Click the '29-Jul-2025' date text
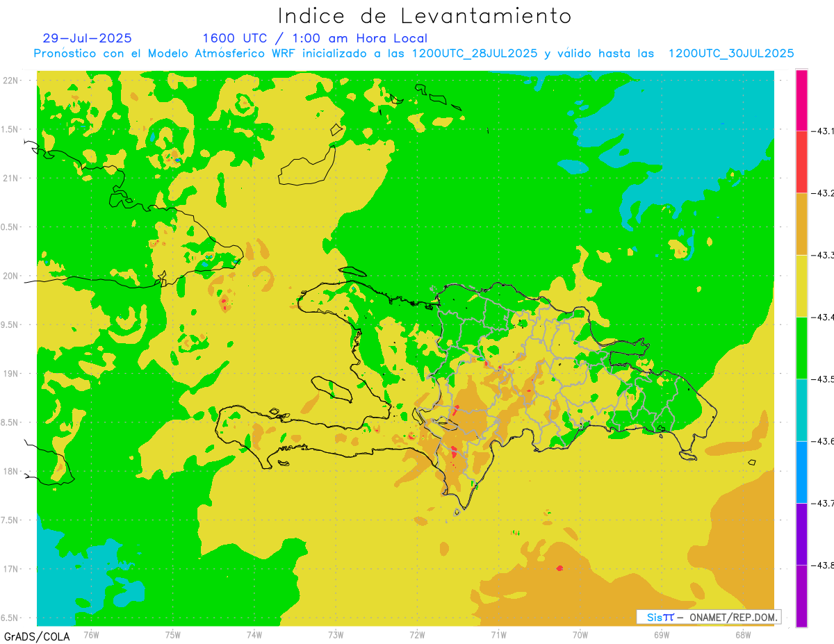Viewport: 834px width, 644px height. tap(87, 38)
